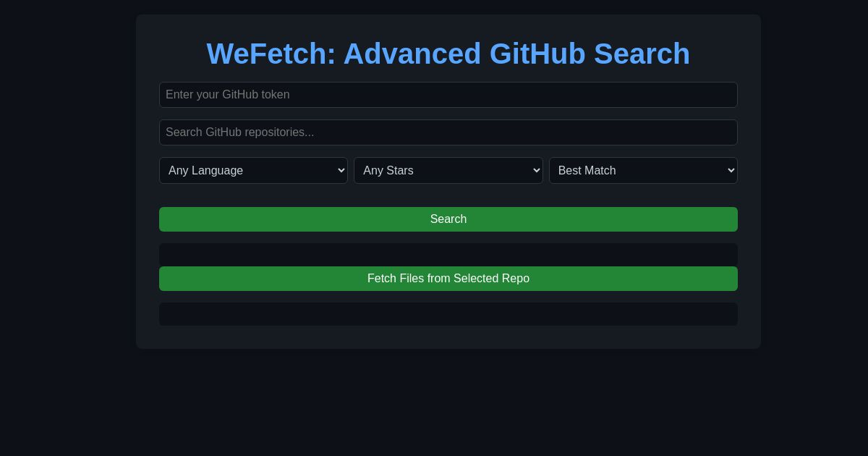Click the Any Stars chevron icon
The image size is (868, 456).
(x=535, y=170)
